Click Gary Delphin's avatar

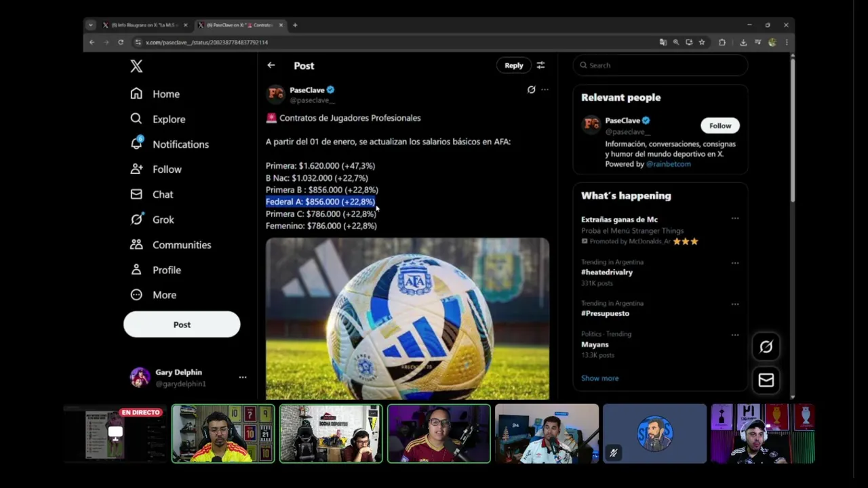point(140,378)
